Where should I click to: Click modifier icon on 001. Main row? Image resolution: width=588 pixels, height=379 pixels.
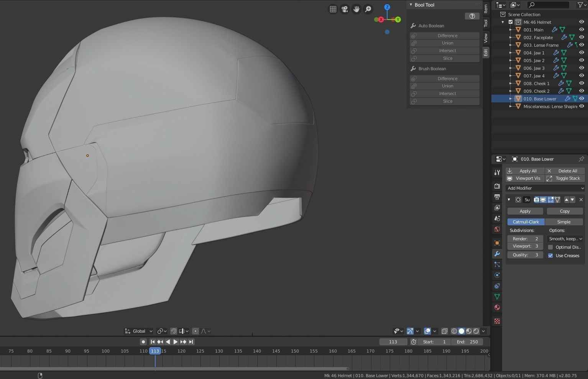pos(554,30)
